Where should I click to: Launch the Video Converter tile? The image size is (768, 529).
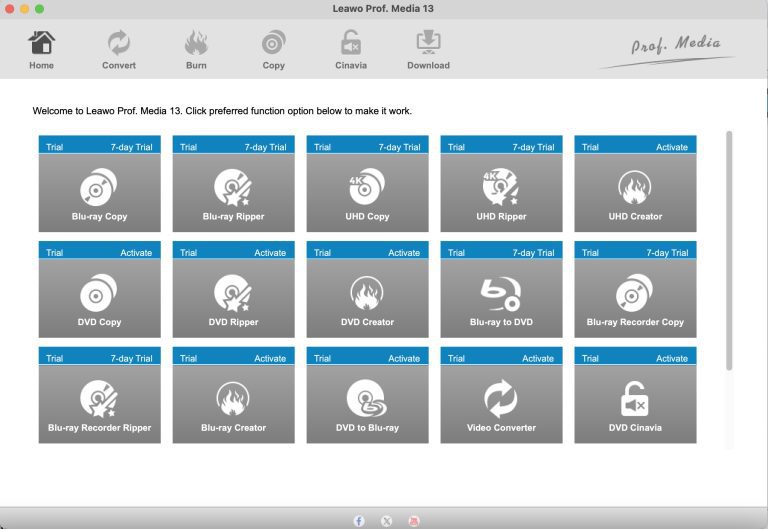pyautogui.click(x=501, y=404)
